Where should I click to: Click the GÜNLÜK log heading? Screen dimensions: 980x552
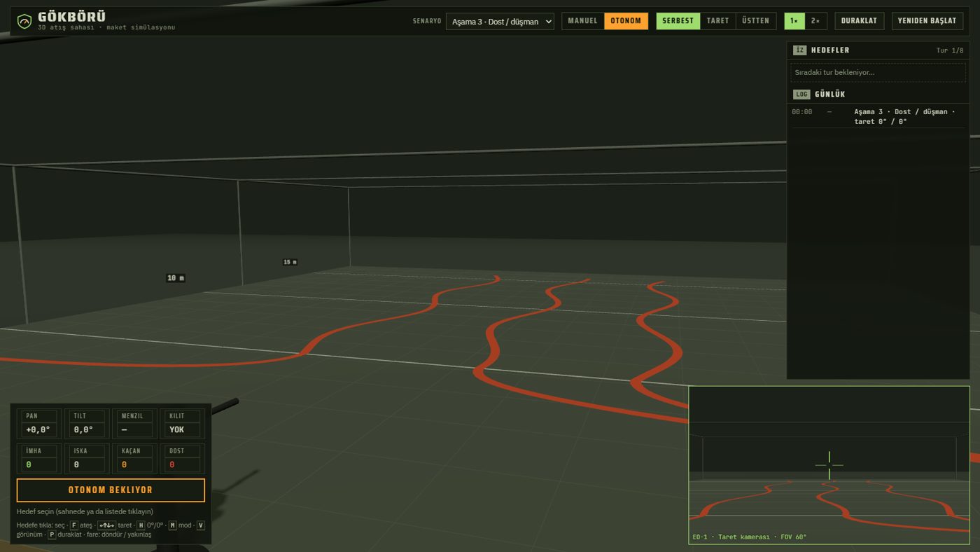pos(830,95)
